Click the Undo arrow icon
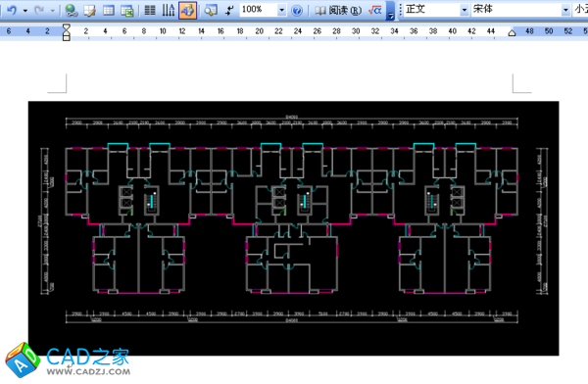 [12, 10]
